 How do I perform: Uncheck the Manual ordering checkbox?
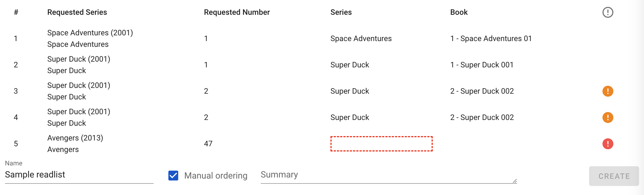coord(173,176)
